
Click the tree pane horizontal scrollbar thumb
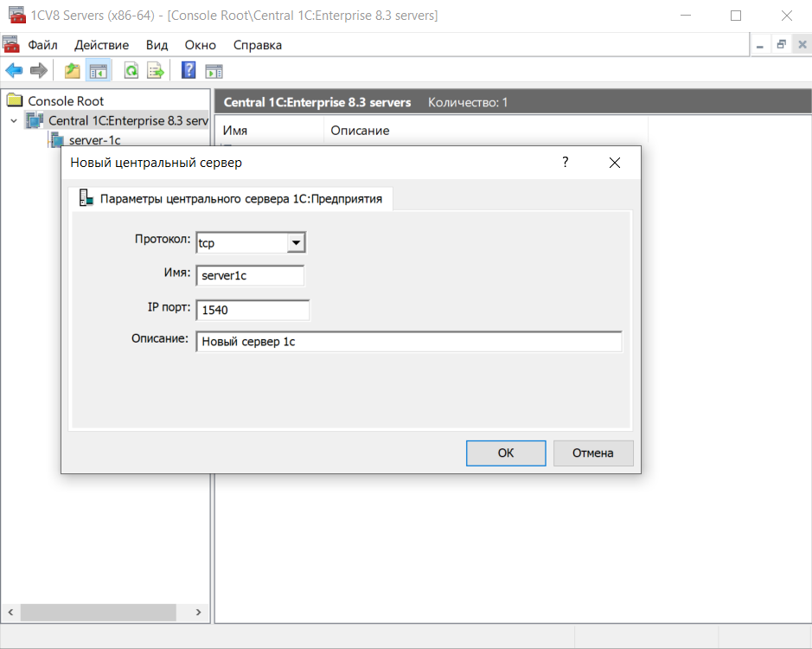pyautogui.click(x=98, y=612)
